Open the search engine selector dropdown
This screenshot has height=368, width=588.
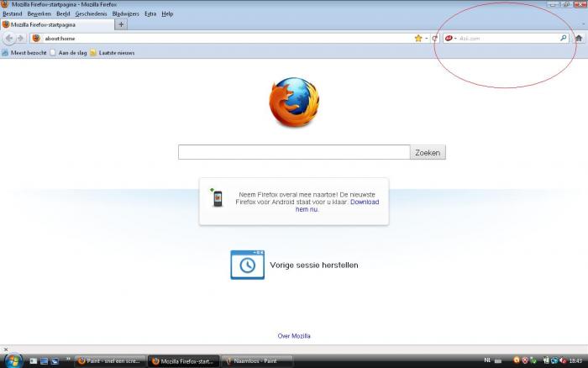pyautogui.click(x=450, y=39)
